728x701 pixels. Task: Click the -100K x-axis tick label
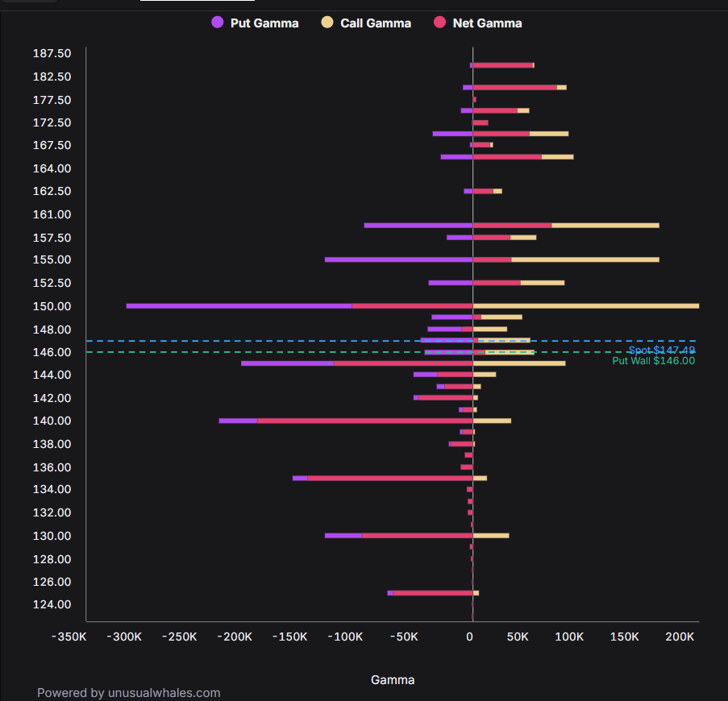[x=345, y=637]
